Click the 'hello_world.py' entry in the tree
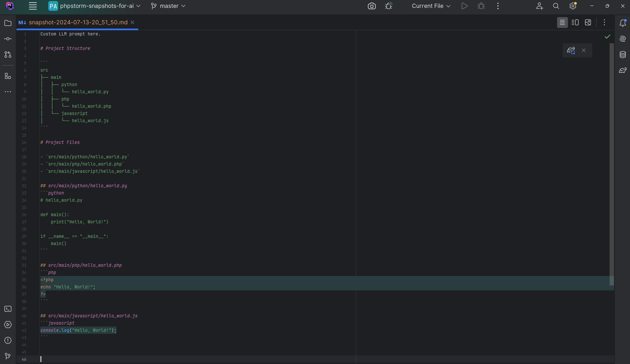Viewport: 630px width, 364px height. tap(90, 92)
